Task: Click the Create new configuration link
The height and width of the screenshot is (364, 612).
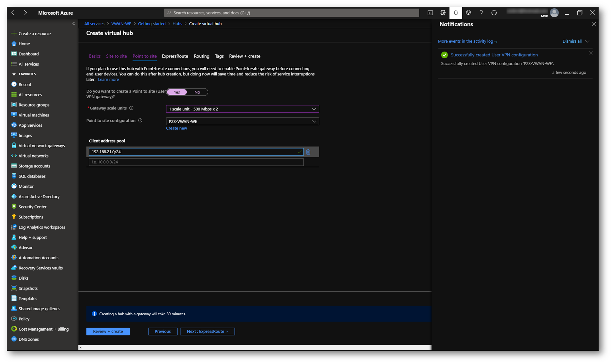Action: [x=176, y=128]
